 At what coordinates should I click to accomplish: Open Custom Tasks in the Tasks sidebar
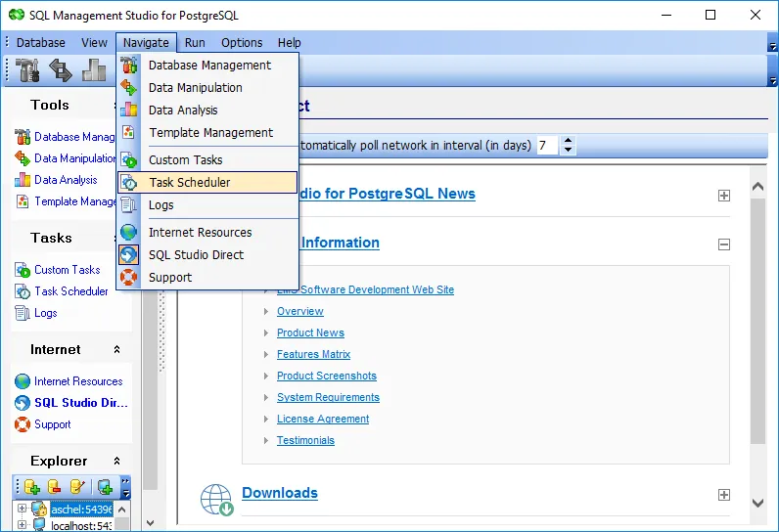point(57,270)
